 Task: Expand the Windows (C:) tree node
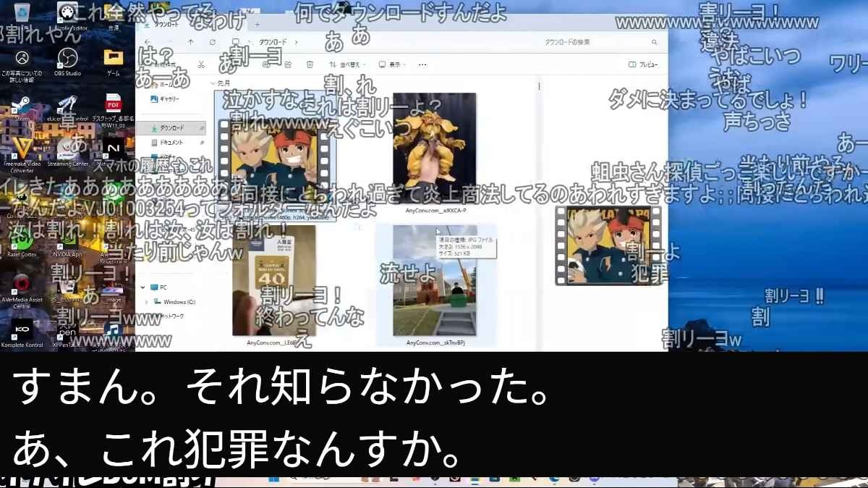(147, 302)
